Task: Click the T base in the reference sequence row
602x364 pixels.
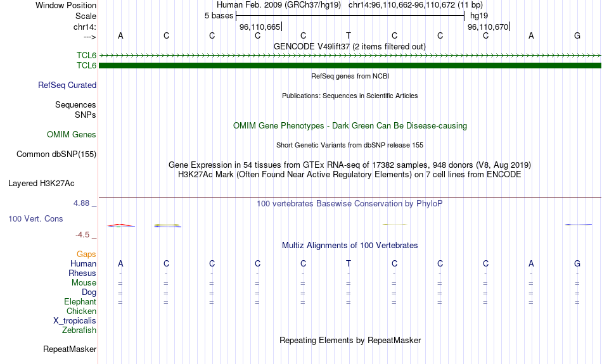Action: tap(349, 35)
